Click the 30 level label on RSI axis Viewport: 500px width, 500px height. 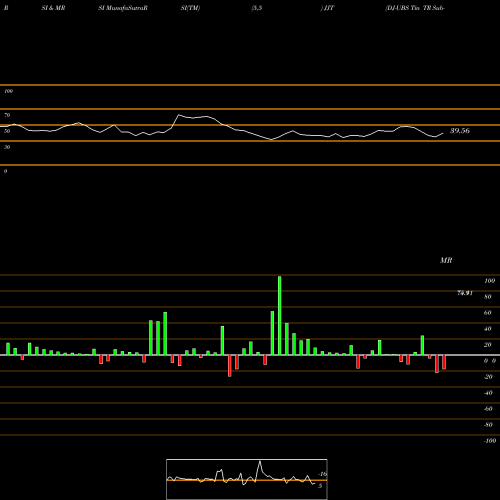(7, 147)
